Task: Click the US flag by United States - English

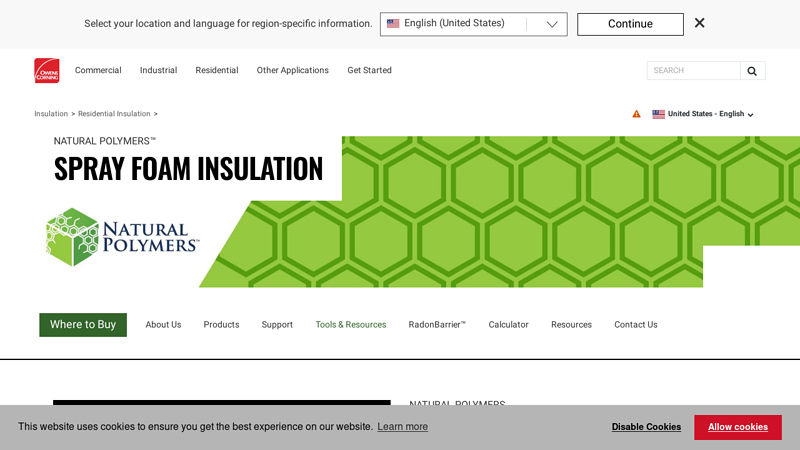Action: pos(658,114)
